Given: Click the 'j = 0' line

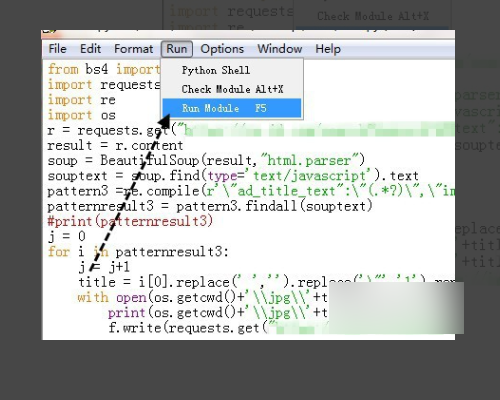Looking at the screenshot, I should pos(67,237).
